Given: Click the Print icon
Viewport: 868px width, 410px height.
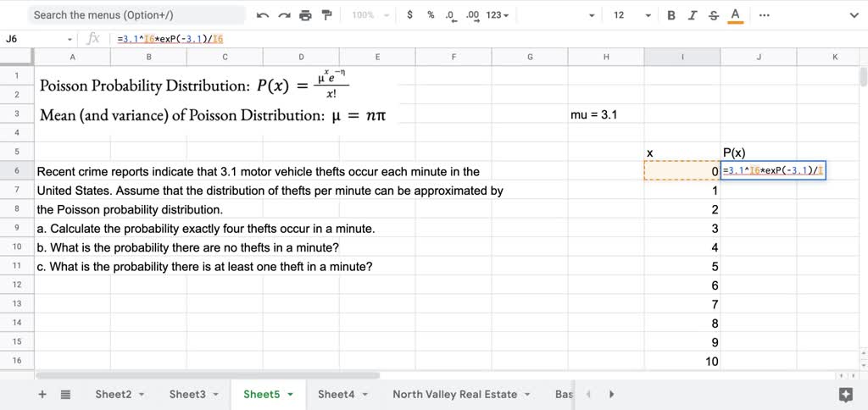Looking at the screenshot, I should [305, 15].
